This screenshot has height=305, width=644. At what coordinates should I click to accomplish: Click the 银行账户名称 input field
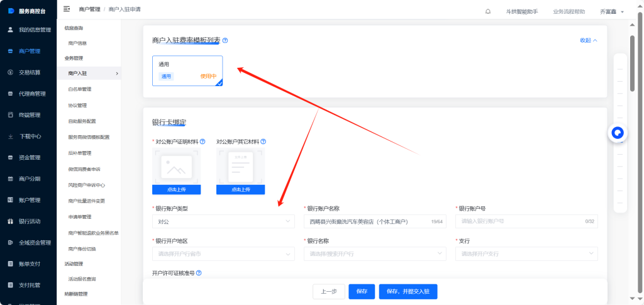pos(375,221)
